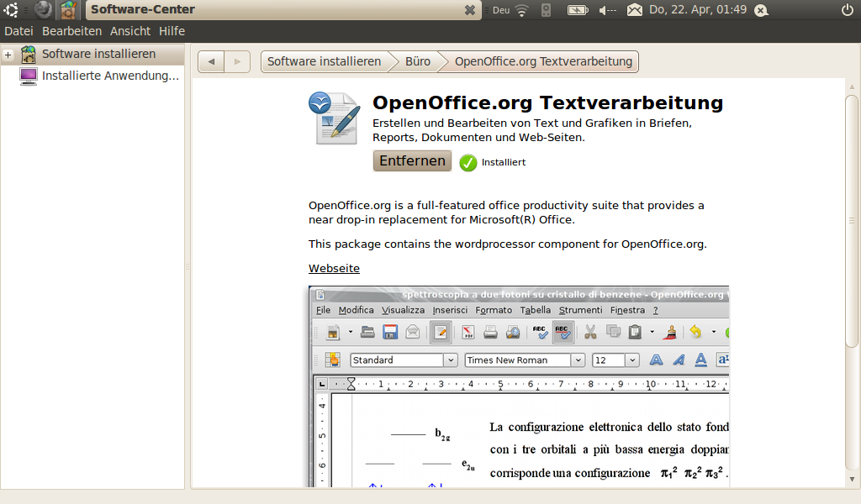Open the muted volume indicator

(607, 10)
